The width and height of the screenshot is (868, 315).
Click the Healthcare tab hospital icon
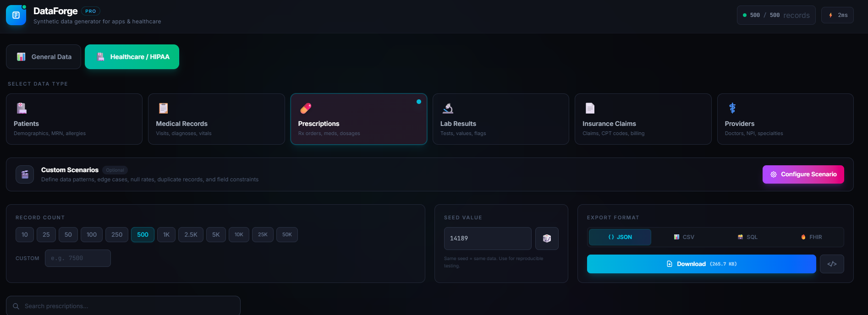point(100,57)
